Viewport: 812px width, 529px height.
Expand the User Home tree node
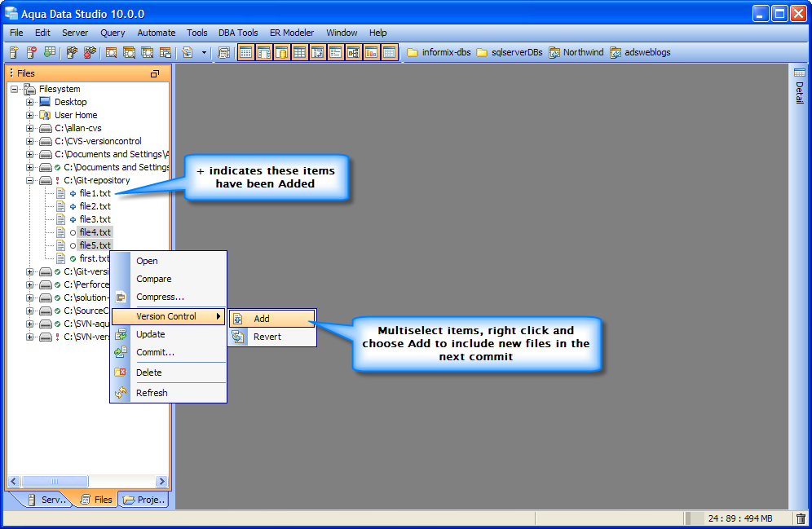click(x=29, y=115)
